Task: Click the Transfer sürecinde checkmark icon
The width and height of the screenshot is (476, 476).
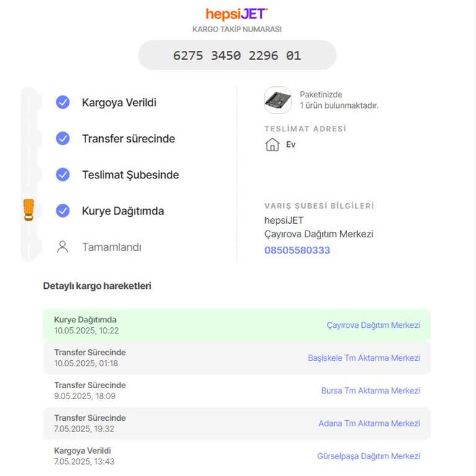Action: coord(63,138)
